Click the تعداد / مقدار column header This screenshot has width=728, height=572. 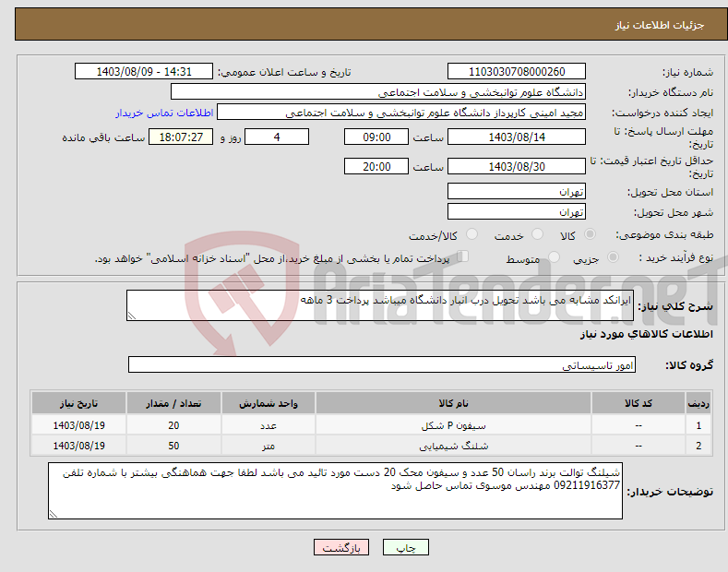[x=173, y=403]
